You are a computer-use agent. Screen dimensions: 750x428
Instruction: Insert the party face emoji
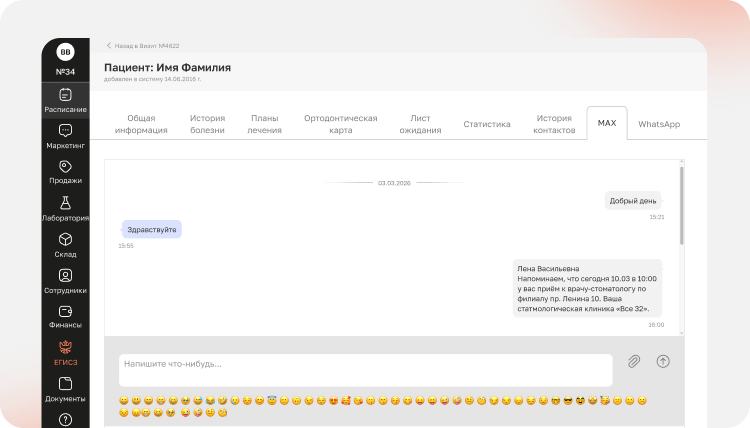click(605, 400)
